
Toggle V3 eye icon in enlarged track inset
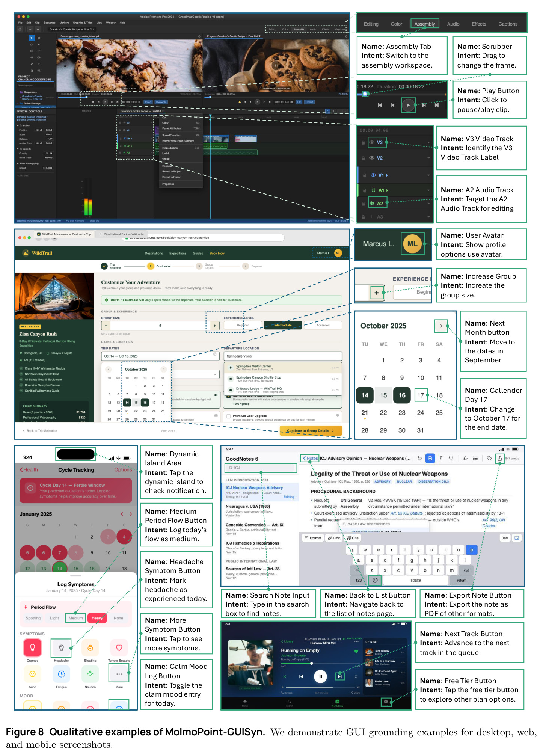372,142
